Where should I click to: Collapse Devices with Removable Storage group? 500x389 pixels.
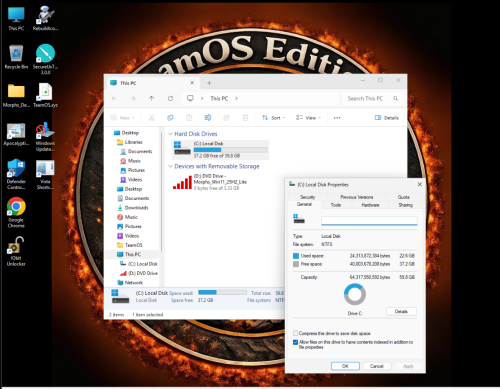point(171,166)
